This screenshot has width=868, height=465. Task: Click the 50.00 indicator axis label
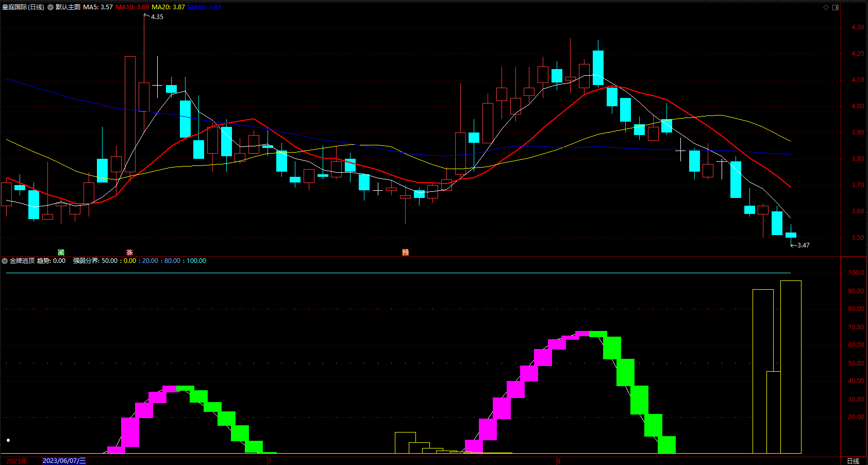coord(856,363)
